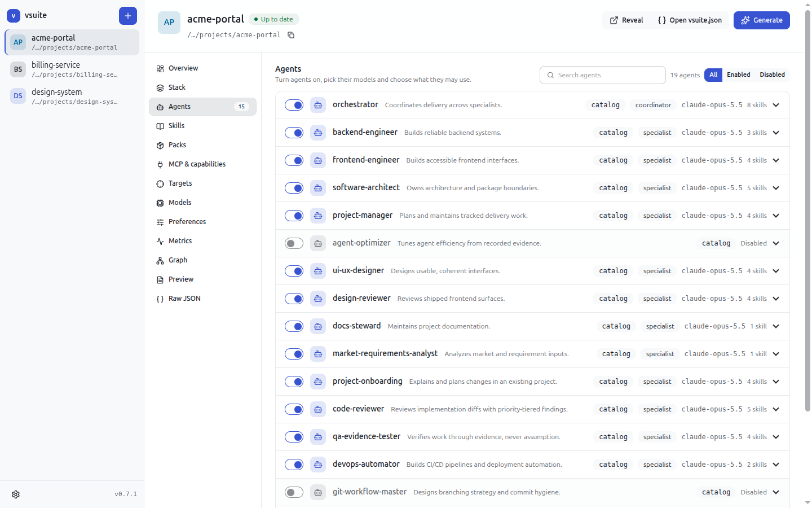Click the Raw JSON braces icon
Screen dimensions: 812x508
coord(160,299)
